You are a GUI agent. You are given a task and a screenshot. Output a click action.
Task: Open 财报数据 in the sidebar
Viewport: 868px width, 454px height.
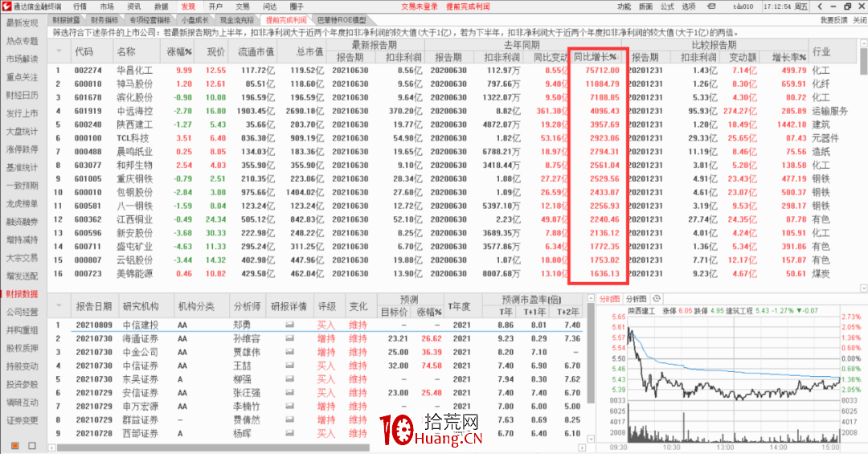point(23,294)
